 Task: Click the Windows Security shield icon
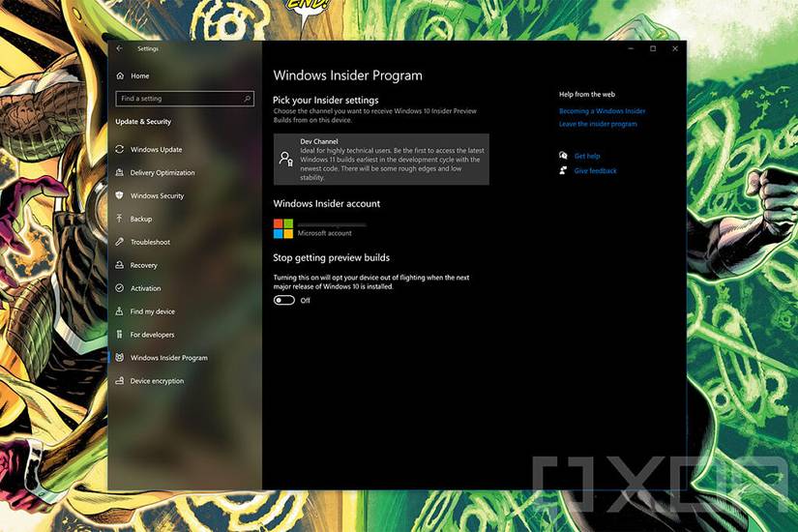120,195
